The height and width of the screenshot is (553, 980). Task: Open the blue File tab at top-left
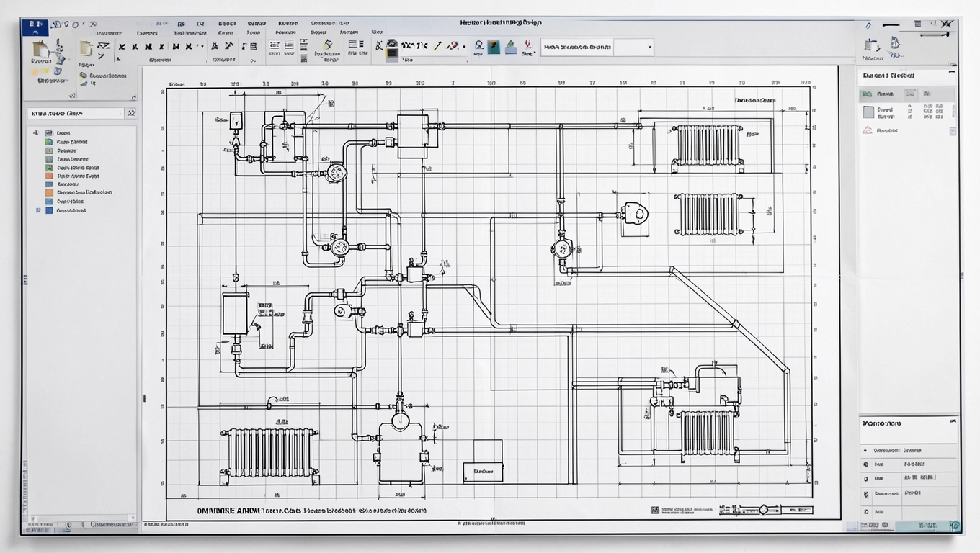(35, 27)
